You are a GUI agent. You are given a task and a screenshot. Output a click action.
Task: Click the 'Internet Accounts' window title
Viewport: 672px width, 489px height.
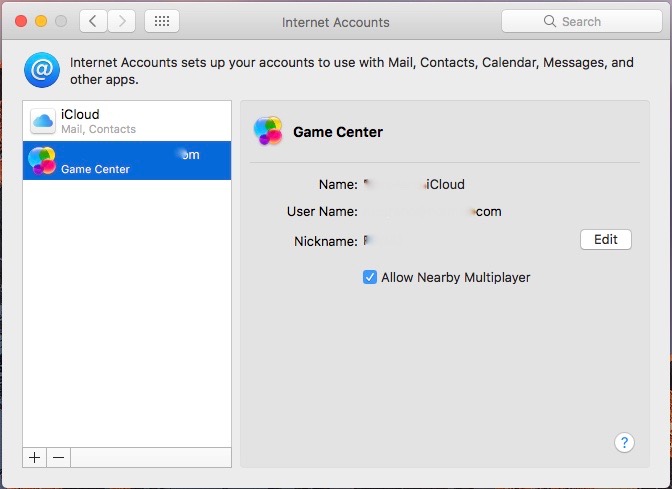tap(336, 22)
